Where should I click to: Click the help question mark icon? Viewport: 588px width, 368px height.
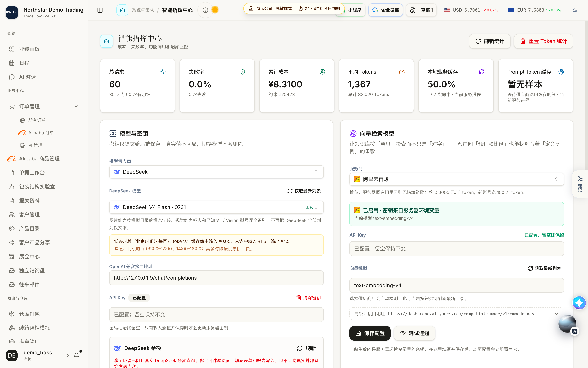[x=205, y=10]
